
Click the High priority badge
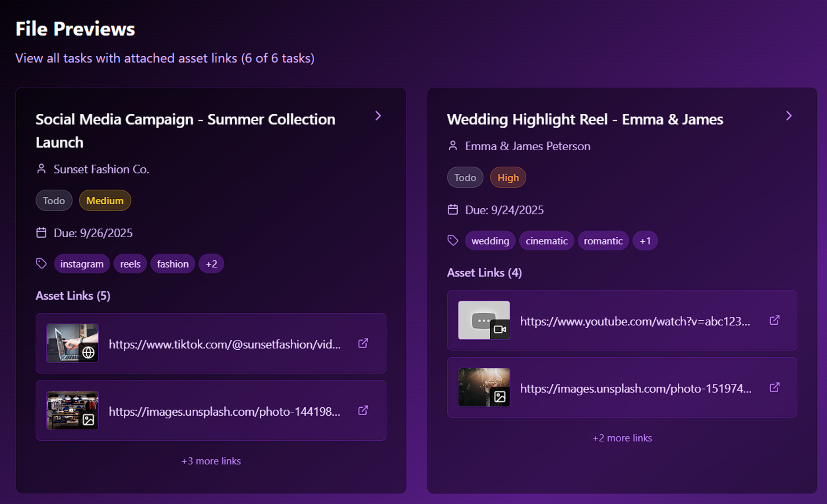coord(508,178)
